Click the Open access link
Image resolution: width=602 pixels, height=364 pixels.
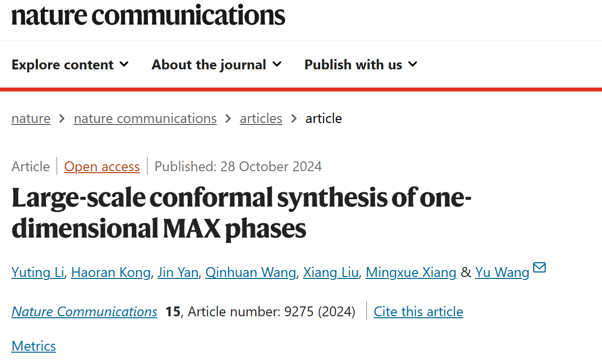click(x=102, y=167)
